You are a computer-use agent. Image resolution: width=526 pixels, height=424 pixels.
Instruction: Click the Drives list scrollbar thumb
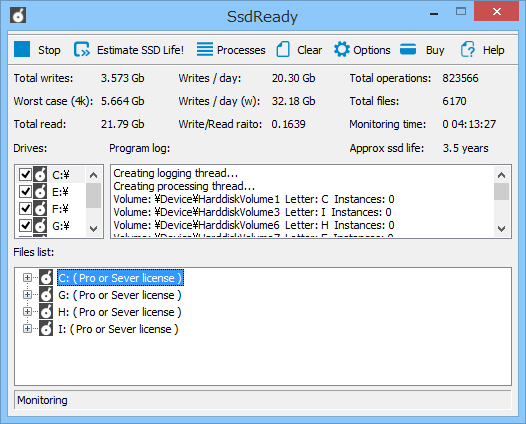click(94, 196)
